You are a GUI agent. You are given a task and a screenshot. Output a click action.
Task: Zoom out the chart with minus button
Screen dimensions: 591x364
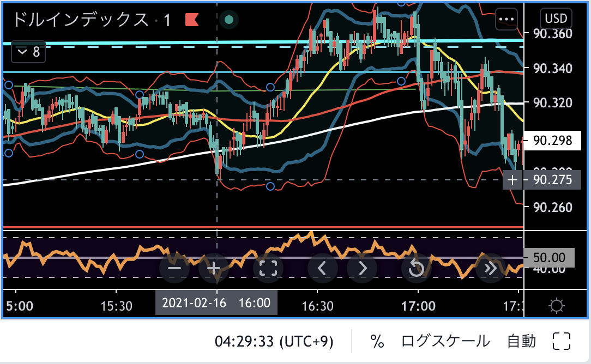click(174, 268)
